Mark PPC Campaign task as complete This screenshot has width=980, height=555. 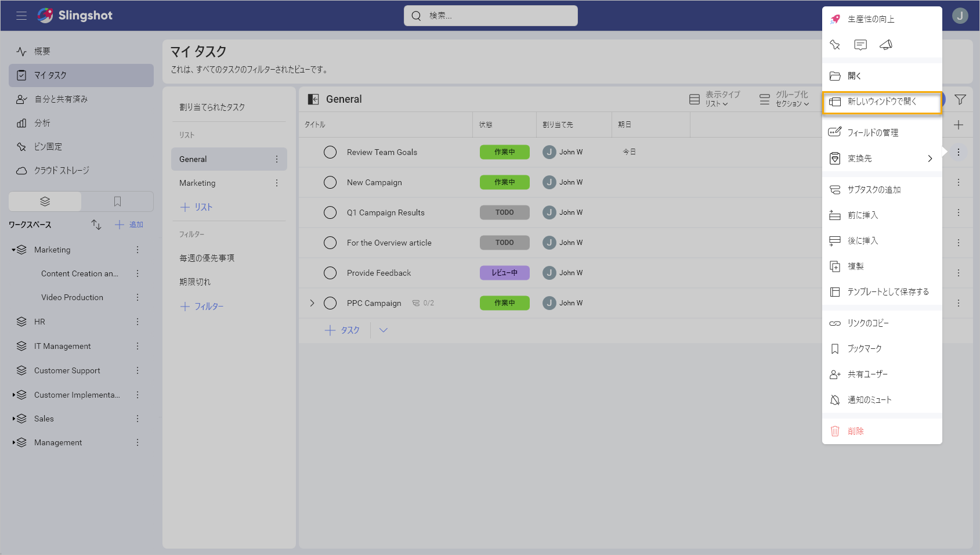(330, 303)
